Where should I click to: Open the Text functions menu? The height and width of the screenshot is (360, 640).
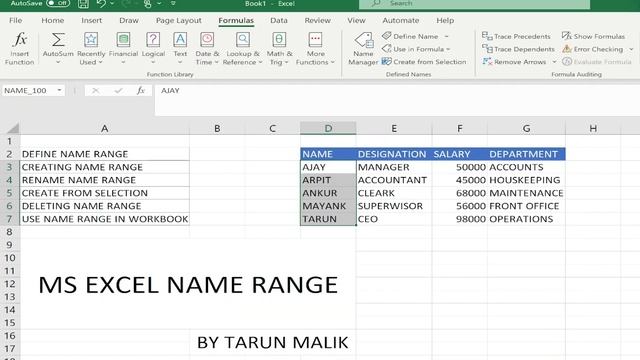[180, 49]
